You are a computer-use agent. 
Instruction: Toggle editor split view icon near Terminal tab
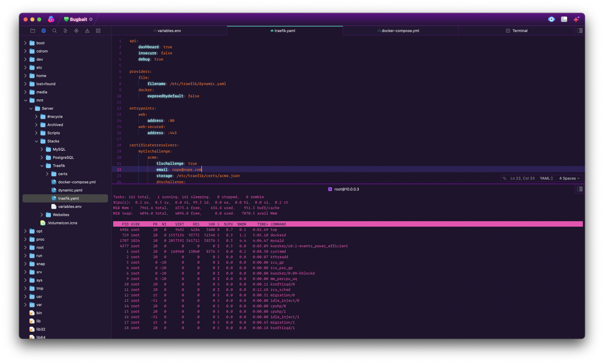580,30
